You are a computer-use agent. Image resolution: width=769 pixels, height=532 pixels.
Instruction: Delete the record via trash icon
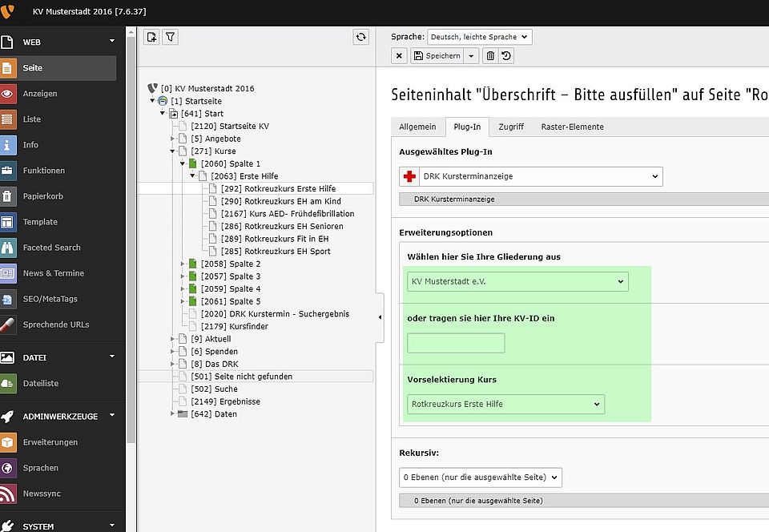click(490, 55)
